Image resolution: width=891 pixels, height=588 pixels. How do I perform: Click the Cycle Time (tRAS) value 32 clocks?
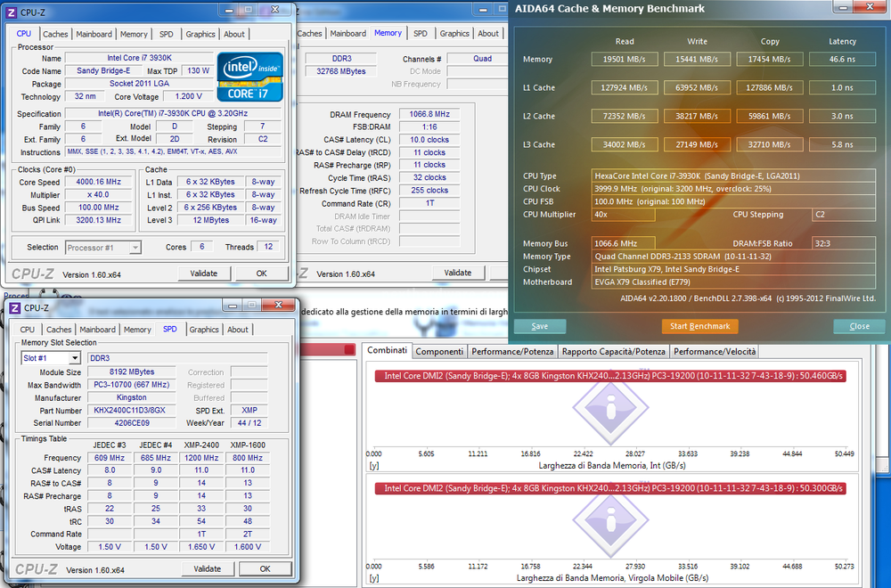point(429,178)
